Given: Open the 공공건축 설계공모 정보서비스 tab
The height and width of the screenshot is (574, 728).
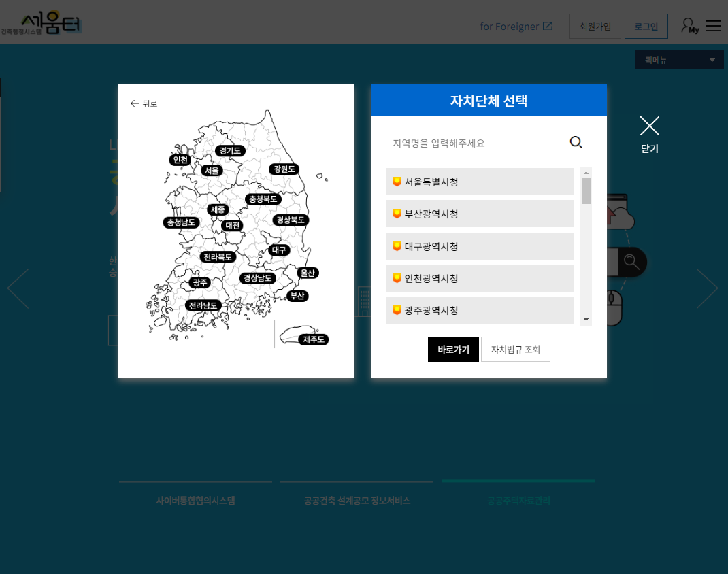Looking at the screenshot, I should coord(357,501).
